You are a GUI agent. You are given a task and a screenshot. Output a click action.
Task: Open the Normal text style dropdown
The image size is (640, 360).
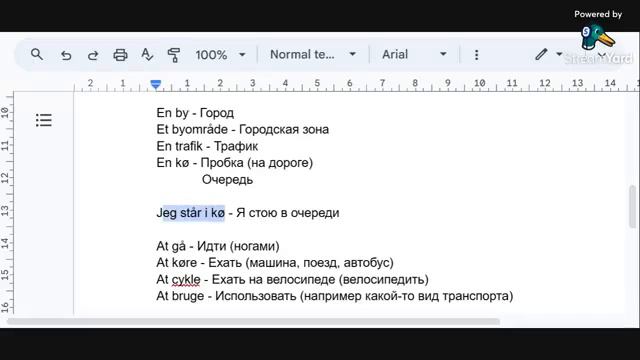pyautogui.click(x=313, y=54)
